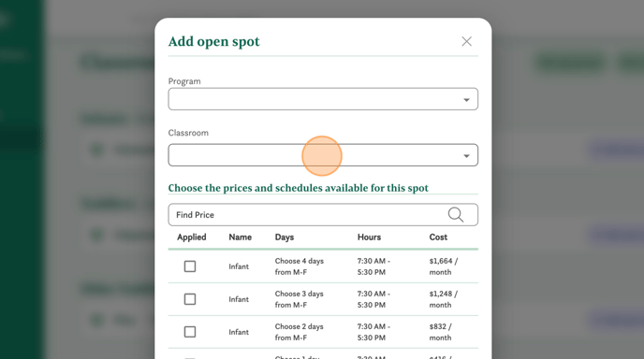
Task: Click the Cost column header
Action: point(438,237)
